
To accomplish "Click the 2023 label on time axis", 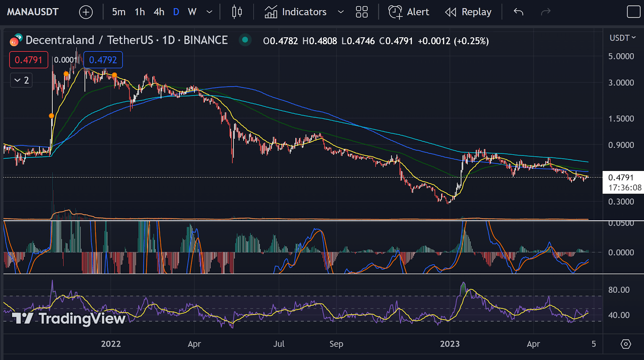I will 450,344.
